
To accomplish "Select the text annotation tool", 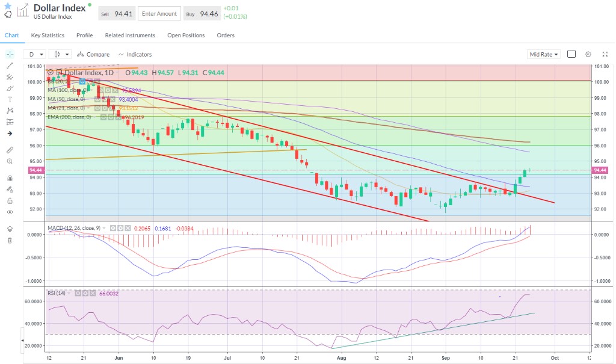I will [10, 99].
